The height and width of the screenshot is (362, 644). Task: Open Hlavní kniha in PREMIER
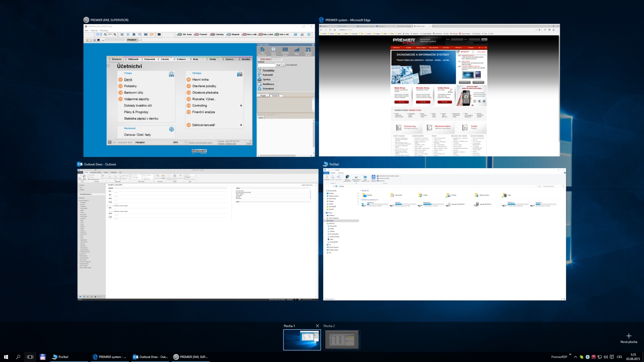click(x=200, y=80)
